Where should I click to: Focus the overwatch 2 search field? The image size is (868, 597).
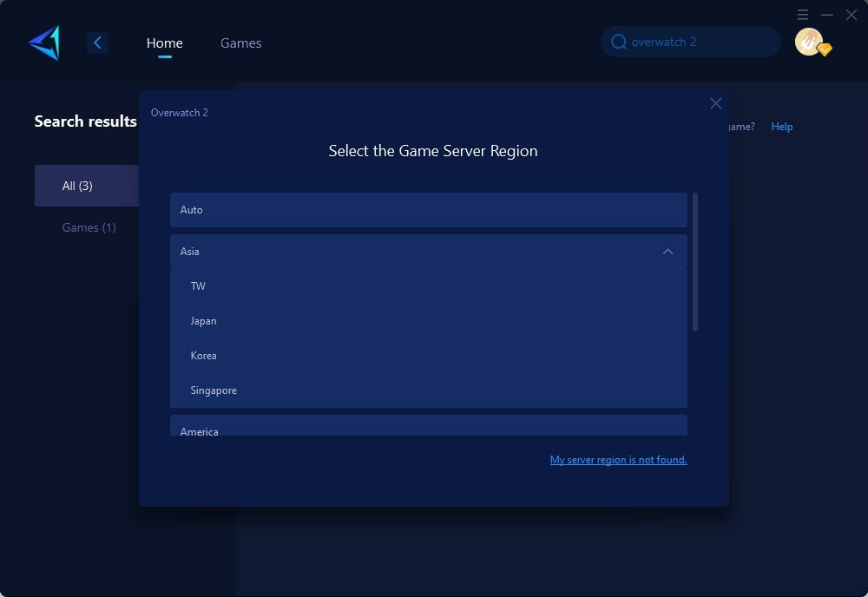click(691, 42)
